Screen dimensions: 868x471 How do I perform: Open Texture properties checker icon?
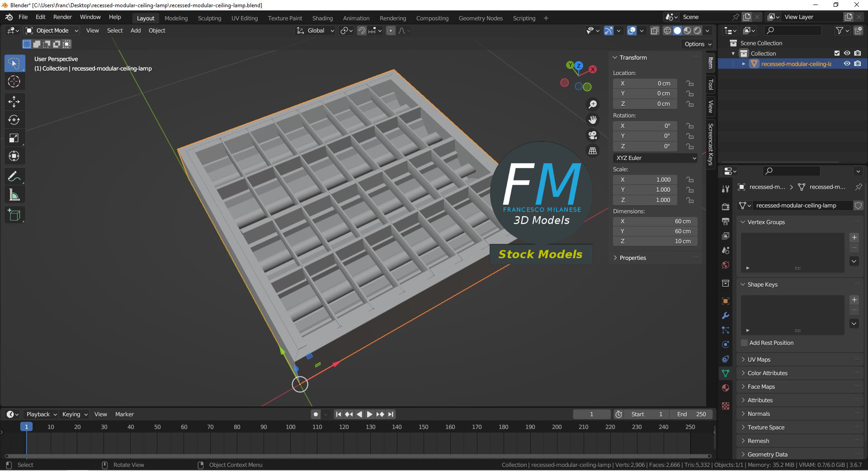(x=726, y=406)
